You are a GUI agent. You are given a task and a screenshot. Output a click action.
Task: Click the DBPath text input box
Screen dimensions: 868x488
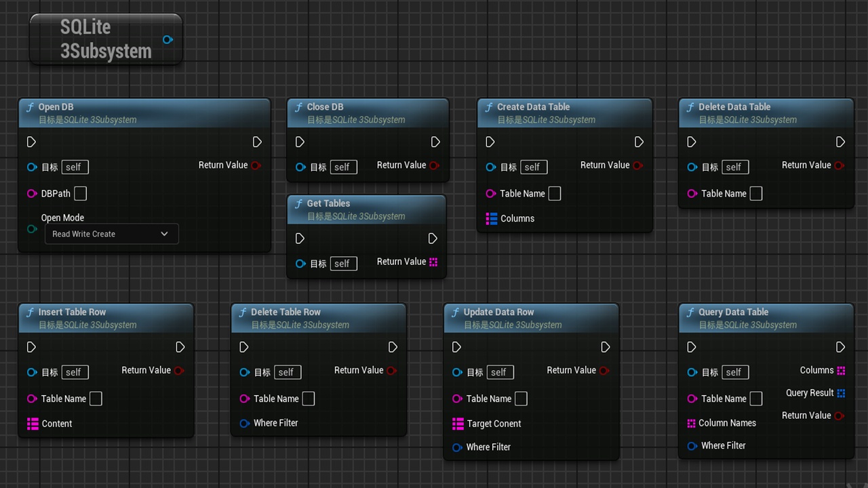(80, 194)
